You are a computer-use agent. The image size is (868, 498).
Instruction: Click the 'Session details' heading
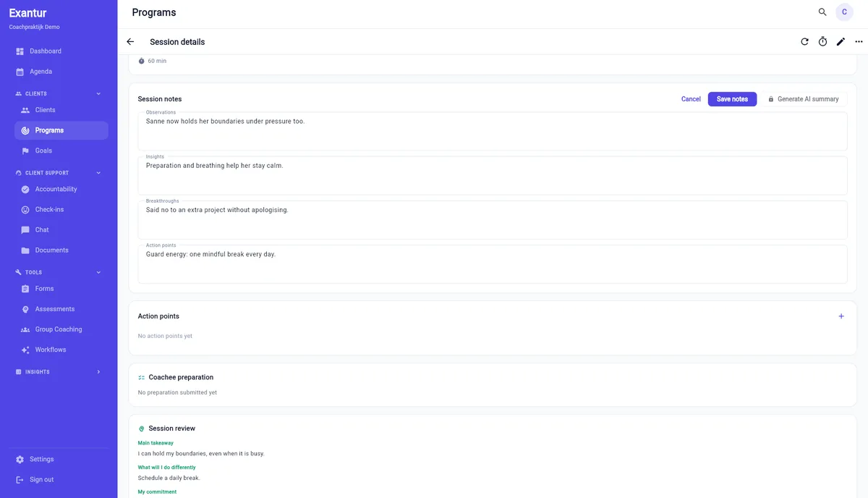tap(177, 42)
